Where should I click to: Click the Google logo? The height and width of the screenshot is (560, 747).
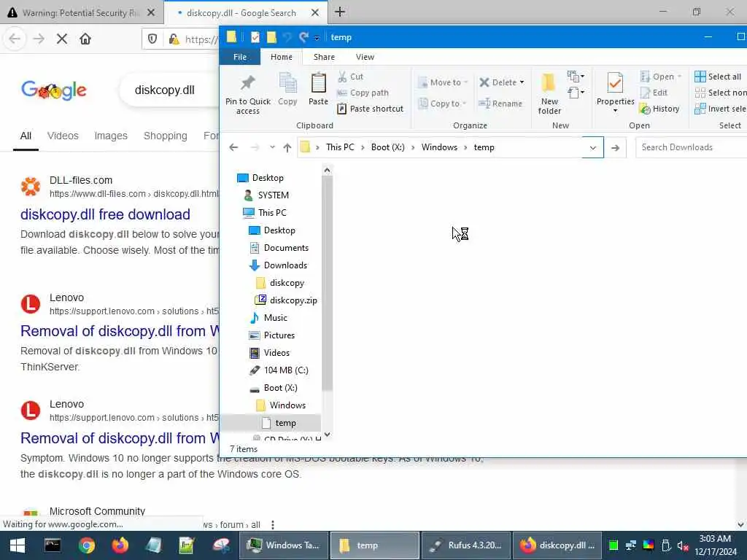pos(53,90)
